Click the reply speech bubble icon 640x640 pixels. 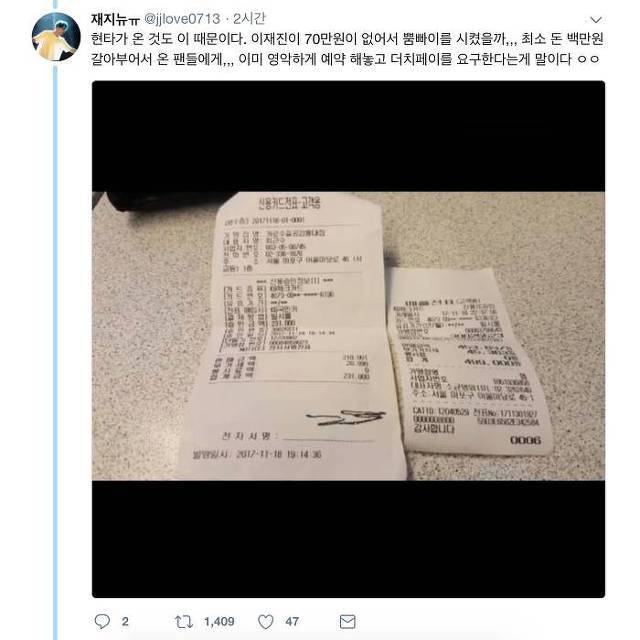point(102,621)
